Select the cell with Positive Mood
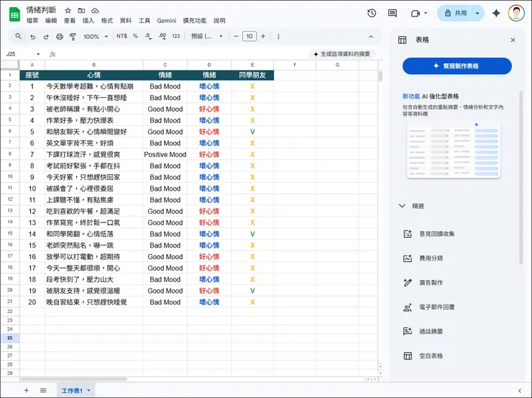Viewport: 532px width, 398px height. pos(165,155)
